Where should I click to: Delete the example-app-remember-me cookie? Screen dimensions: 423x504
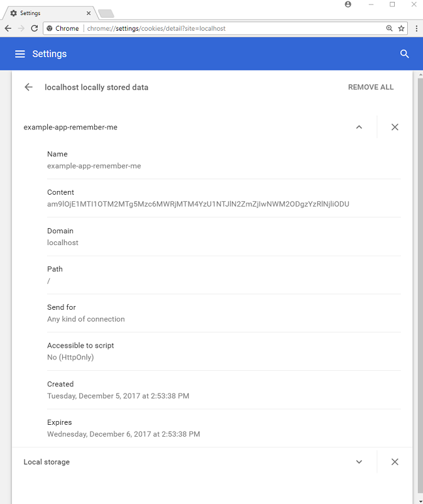[395, 127]
